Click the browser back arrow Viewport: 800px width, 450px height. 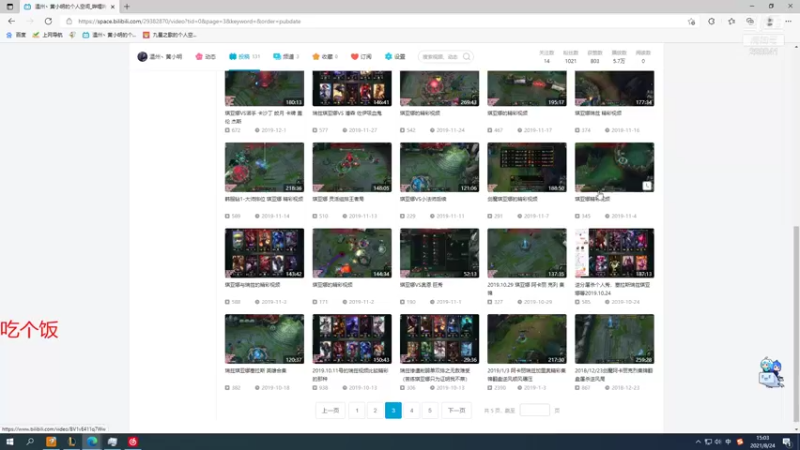point(11,21)
